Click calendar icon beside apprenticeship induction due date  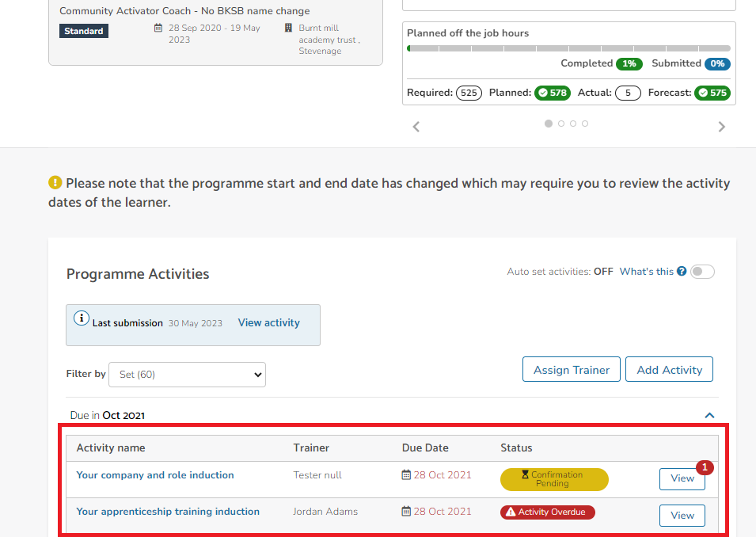click(406, 512)
